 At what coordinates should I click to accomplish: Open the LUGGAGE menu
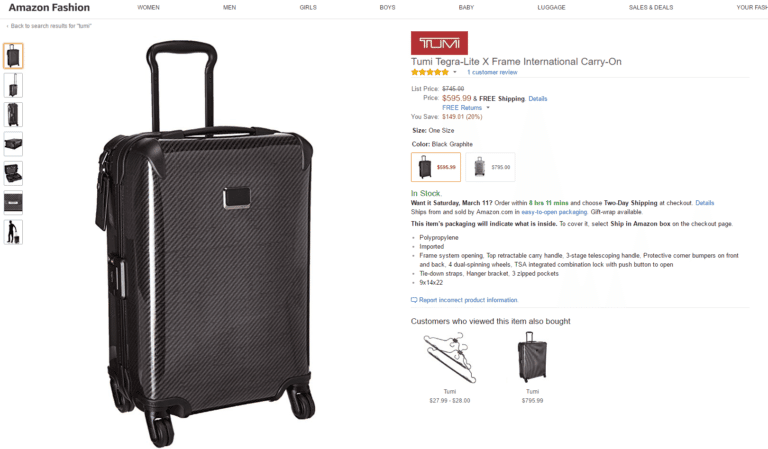[x=551, y=7]
